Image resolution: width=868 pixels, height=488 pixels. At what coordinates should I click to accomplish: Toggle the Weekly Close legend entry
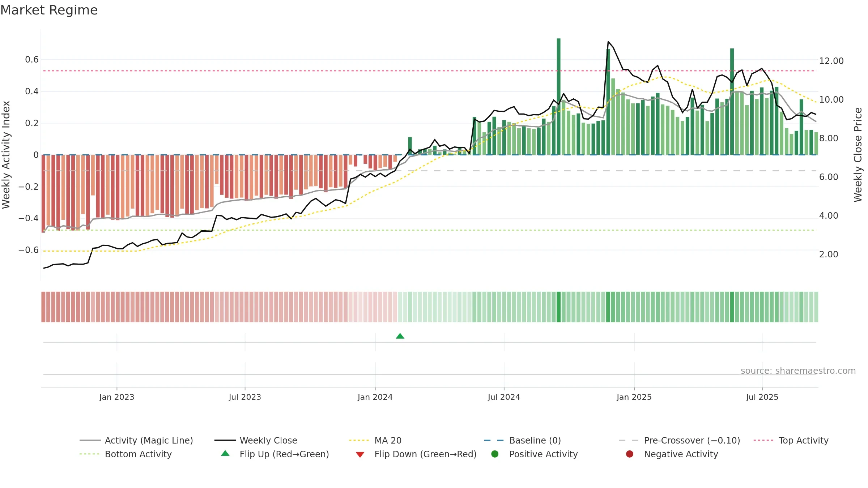256,440
